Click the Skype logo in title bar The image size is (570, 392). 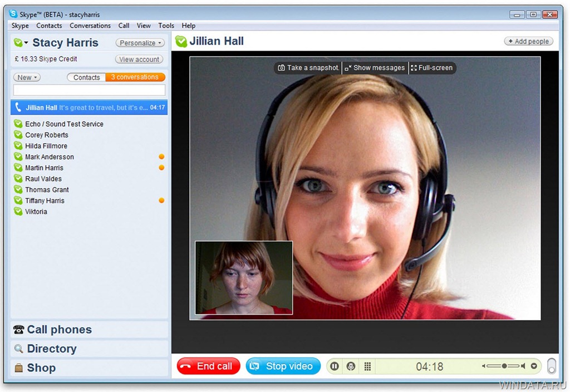[13, 14]
